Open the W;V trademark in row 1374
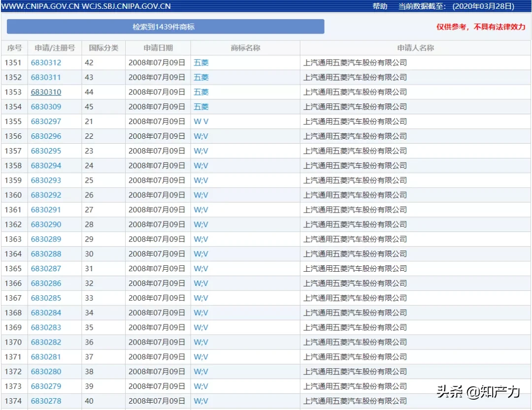This screenshot has width=532, height=410. coord(201,401)
